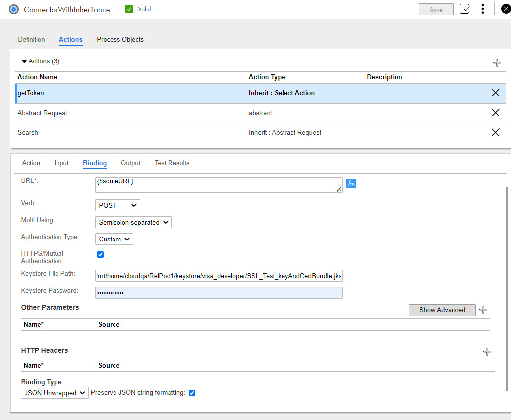511x420 pixels.
Task: Click the validate checklist icon beside Save
Action: point(465,9)
